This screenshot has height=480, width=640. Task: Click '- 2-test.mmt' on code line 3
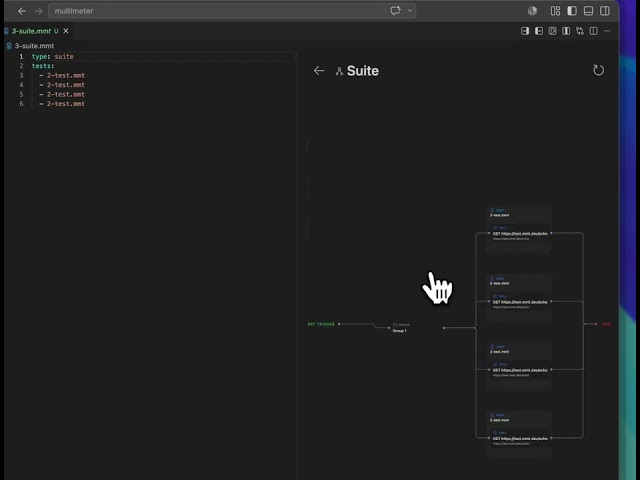tap(62, 75)
